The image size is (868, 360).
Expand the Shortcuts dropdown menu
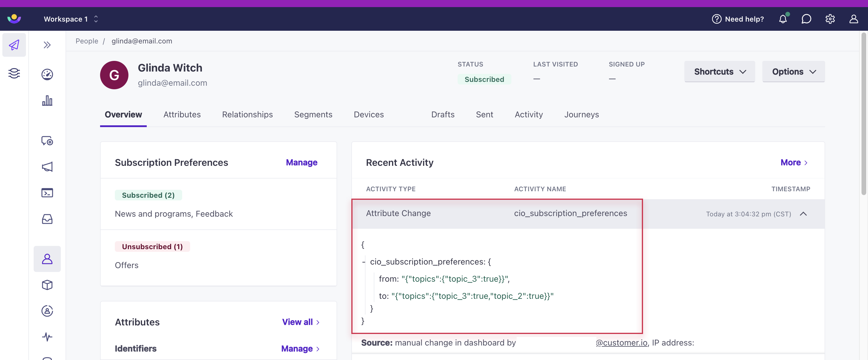720,71
